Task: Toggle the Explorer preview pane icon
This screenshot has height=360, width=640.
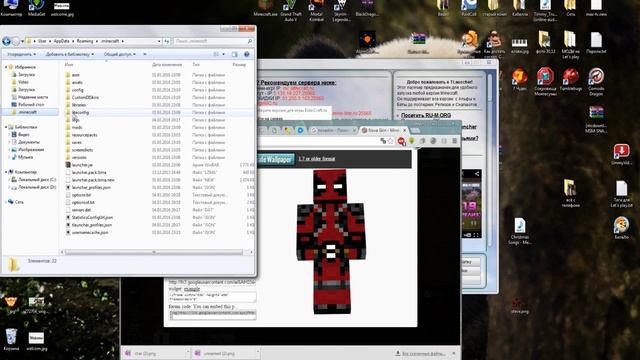Action: [x=234, y=54]
